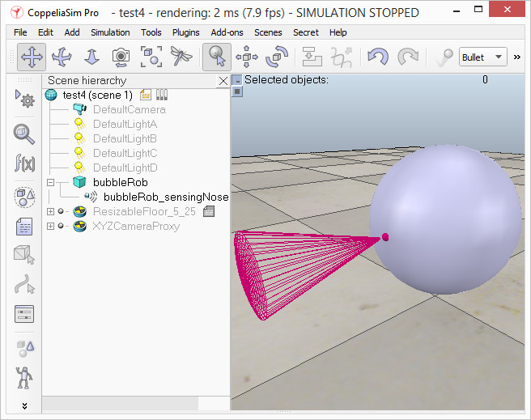This screenshot has height=420, width=531.
Task: Toggle shape edition mode icon
Action: coord(24,254)
